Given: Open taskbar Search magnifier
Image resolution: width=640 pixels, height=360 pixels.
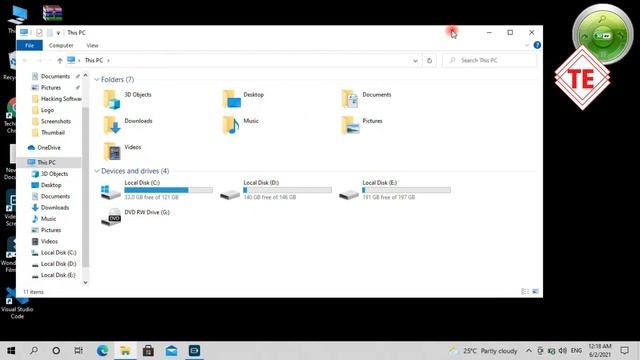Looking at the screenshot, I should point(34,351).
